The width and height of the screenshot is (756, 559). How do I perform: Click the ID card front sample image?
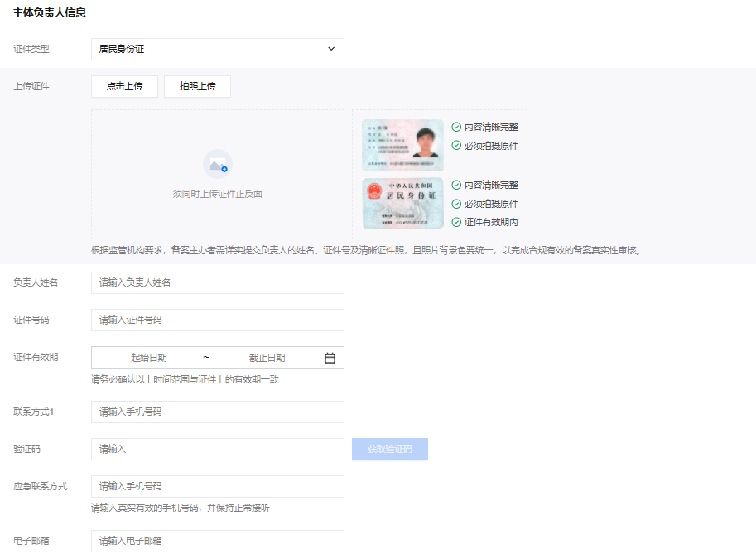coord(402,146)
